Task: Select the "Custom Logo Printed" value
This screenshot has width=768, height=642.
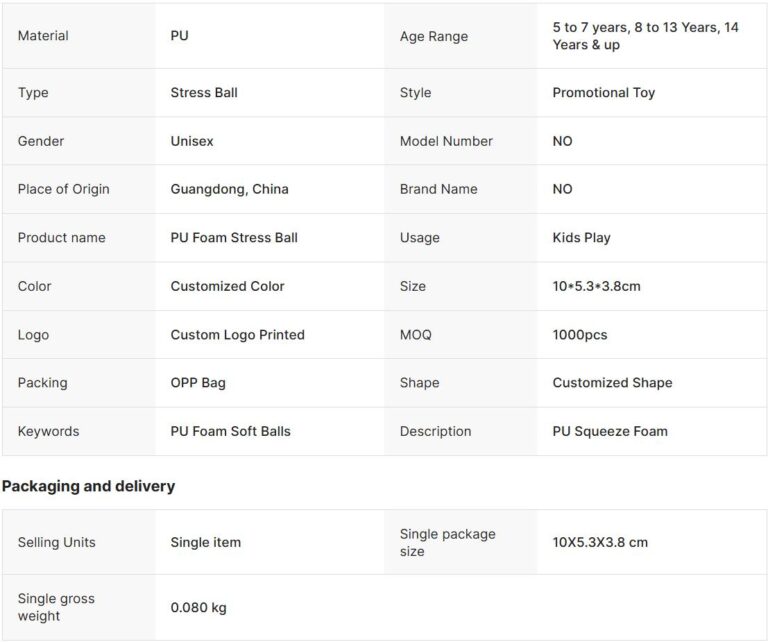Action: (237, 335)
